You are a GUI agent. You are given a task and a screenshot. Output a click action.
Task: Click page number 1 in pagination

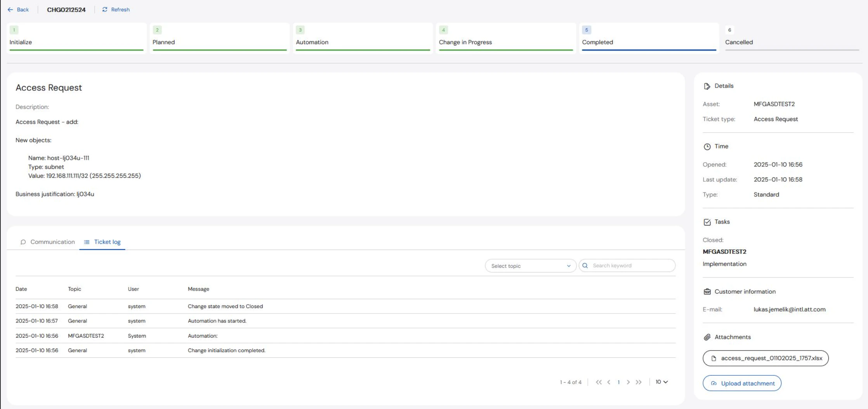click(618, 382)
